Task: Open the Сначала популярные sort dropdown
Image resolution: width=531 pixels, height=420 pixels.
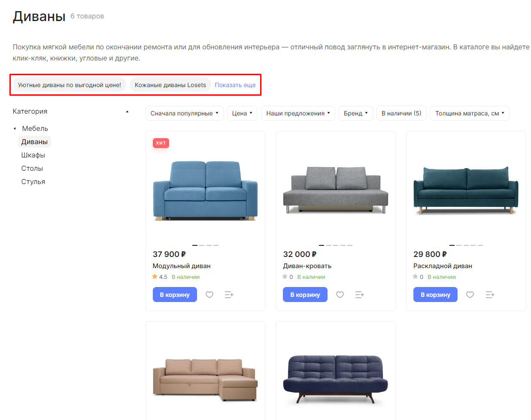Action: [x=185, y=113]
